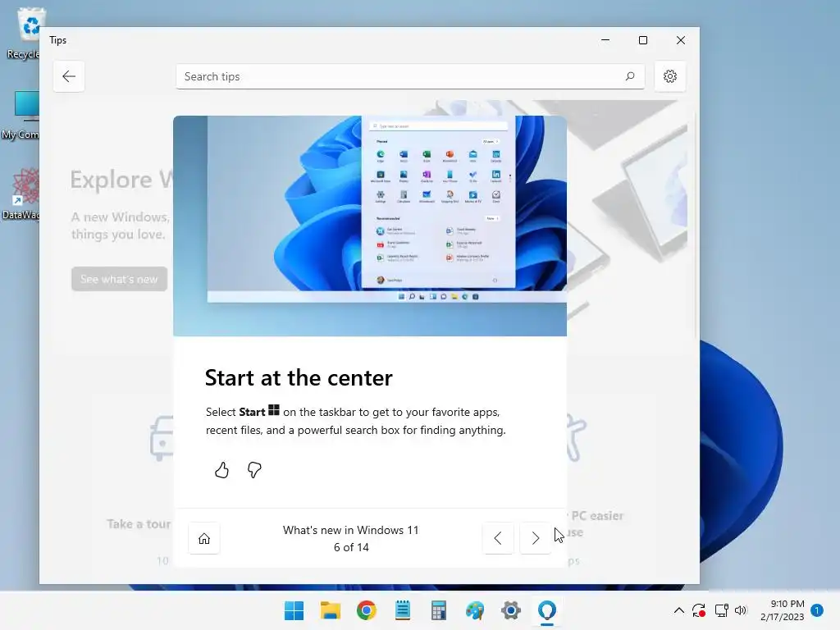This screenshot has height=630, width=840.
Task: Minimize the Tips window
Action: pyautogui.click(x=605, y=40)
